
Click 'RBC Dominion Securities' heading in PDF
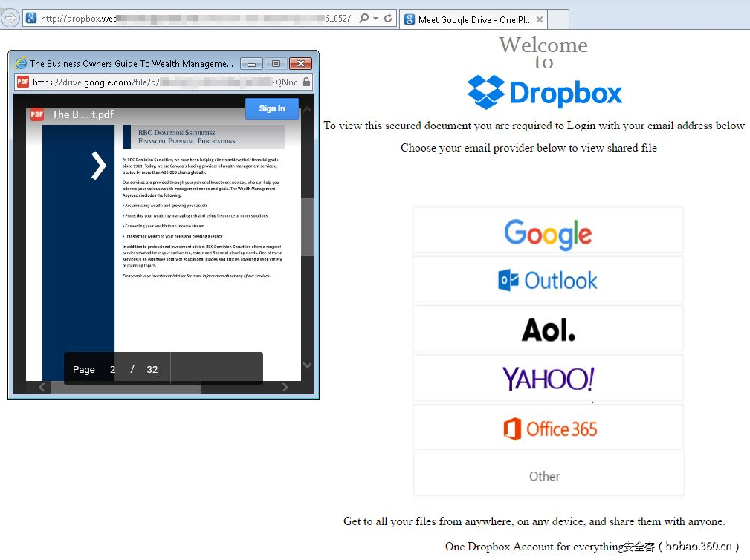coord(176,133)
